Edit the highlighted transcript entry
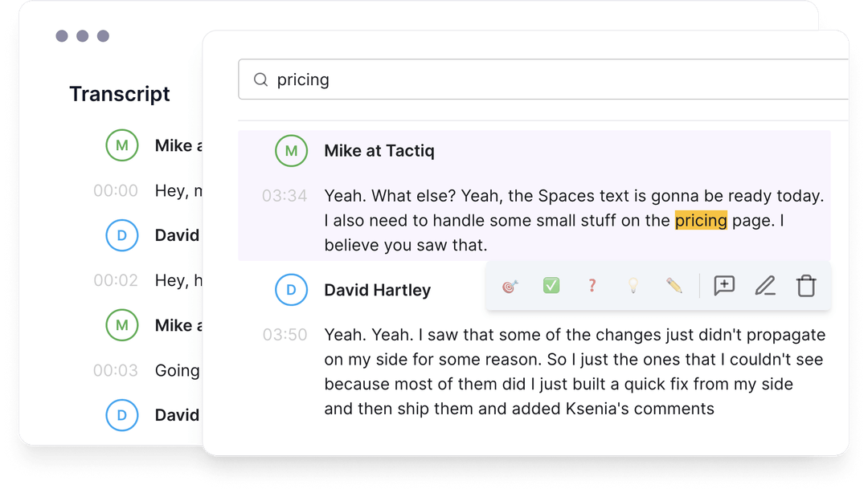Image resolution: width=868 pixels, height=493 pixels. pyautogui.click(x=765, y=286)
